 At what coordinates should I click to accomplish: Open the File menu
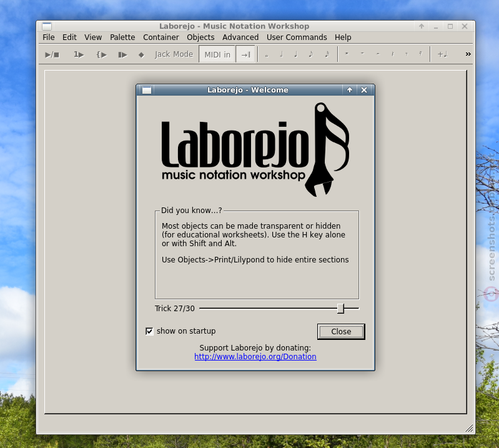click(x=49, y=37)
